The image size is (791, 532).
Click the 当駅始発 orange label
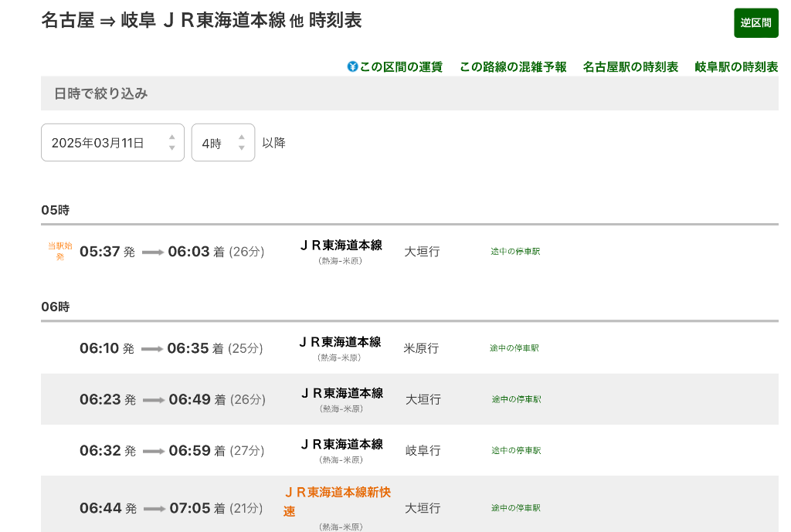60,251
